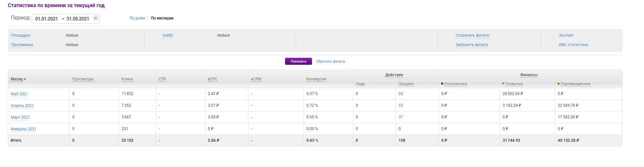Image resolution: width=644 pixels, height=167 pixels.
Task: Open the 68 sales link for May
Action: pos(401,94)
